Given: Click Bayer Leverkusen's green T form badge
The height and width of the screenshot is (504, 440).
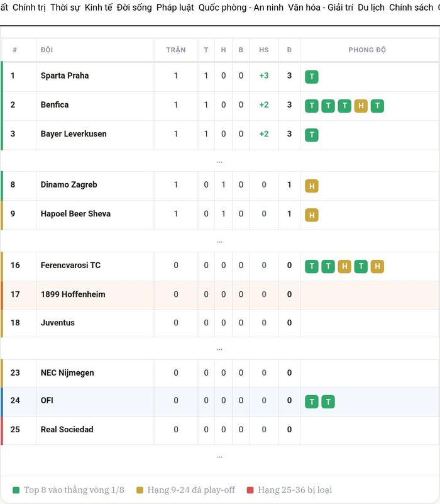Looking at the screenshot, I should tap(312, 135).
